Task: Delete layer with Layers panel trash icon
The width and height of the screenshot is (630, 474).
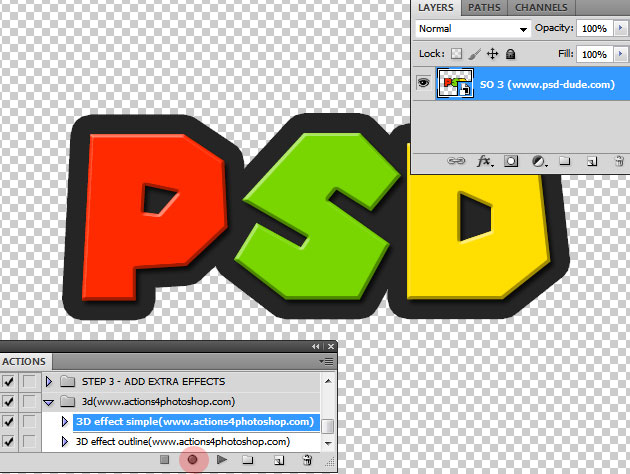Action: [x=619, y=161]
